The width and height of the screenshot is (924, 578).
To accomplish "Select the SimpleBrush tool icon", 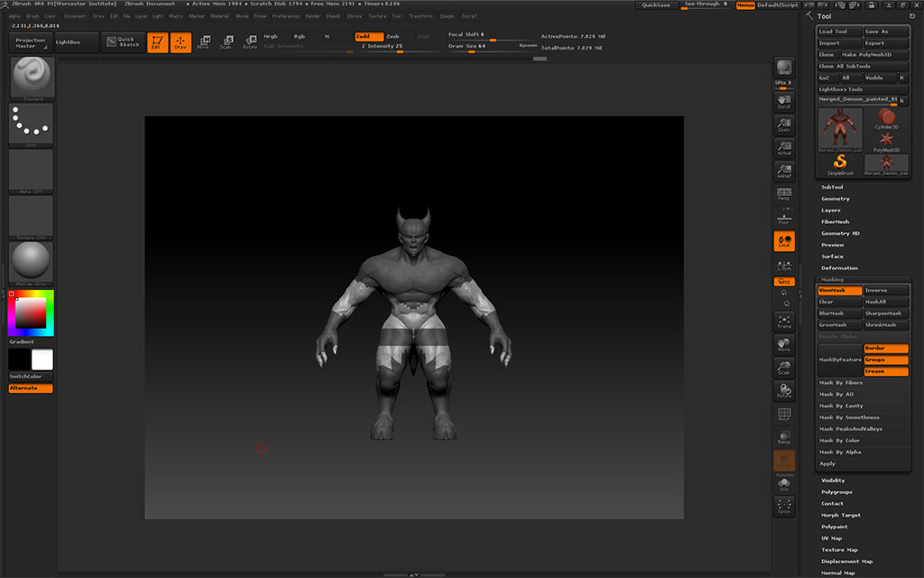I will 840,163.
